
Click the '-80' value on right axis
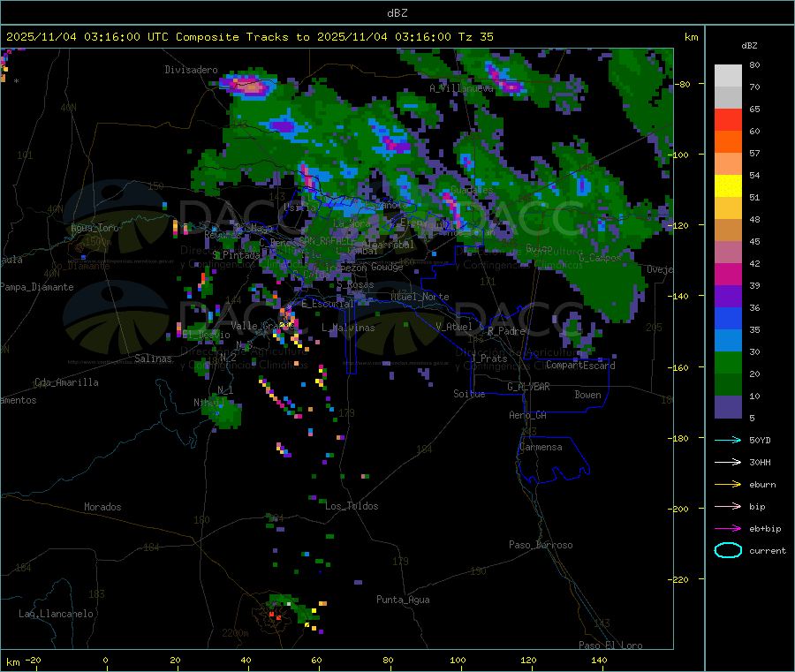pos(681,84)
